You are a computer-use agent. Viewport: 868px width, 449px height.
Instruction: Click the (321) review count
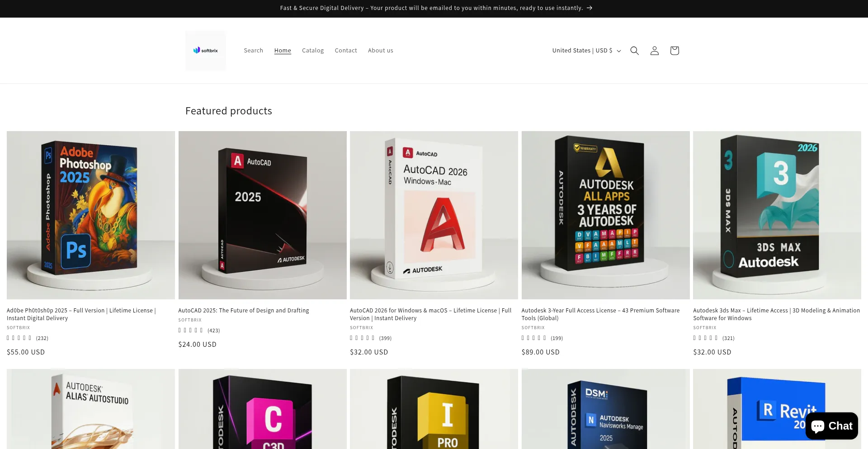coord(728,338)
